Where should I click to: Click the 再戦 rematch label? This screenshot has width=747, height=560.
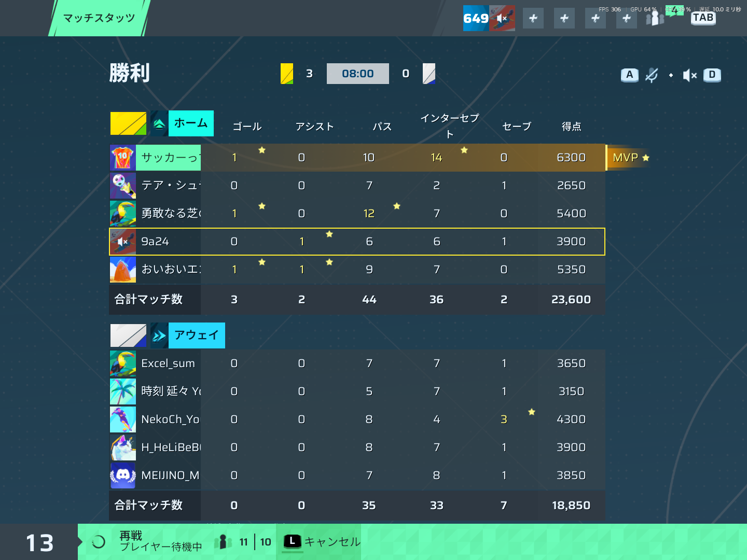tap(131, 536)
